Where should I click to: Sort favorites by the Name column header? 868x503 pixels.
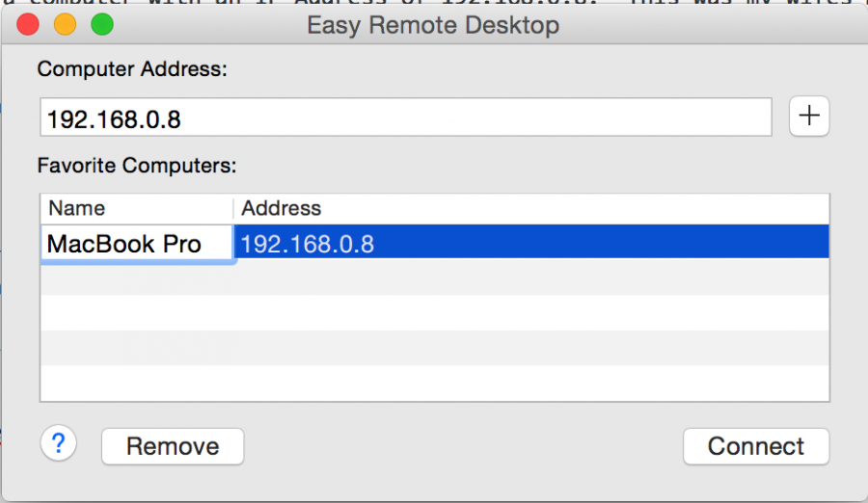point(137,208)
